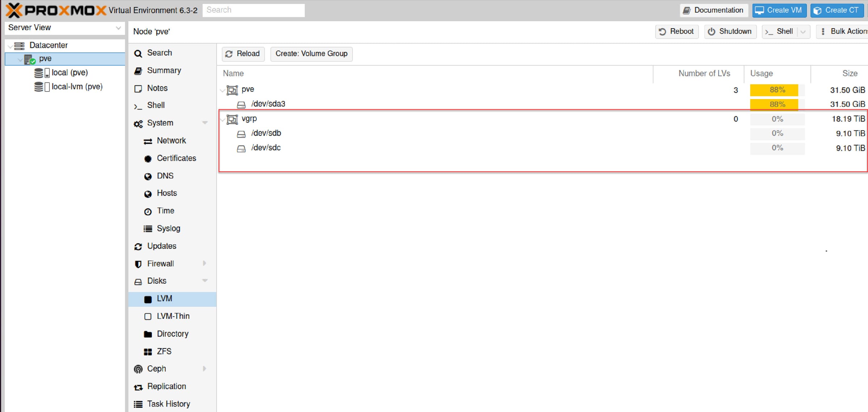
Task: Open the Network settings icon
Action: point(148,141)
